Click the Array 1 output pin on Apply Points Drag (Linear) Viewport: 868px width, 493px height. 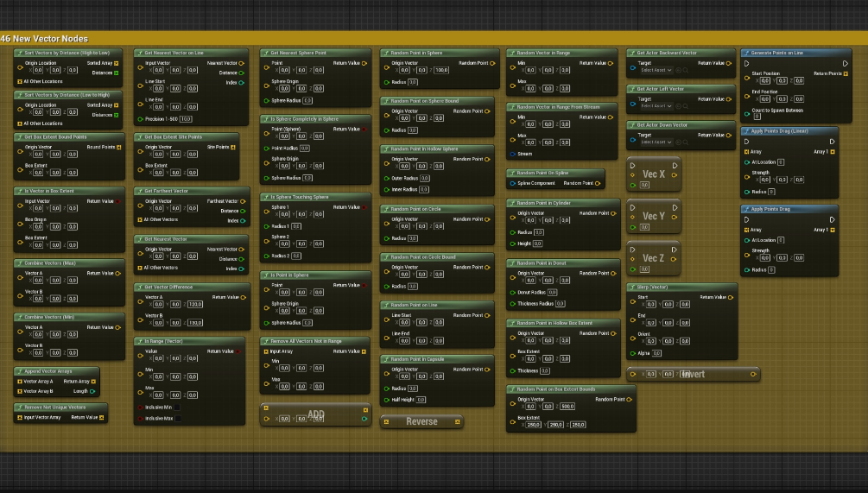click(833, 152)
